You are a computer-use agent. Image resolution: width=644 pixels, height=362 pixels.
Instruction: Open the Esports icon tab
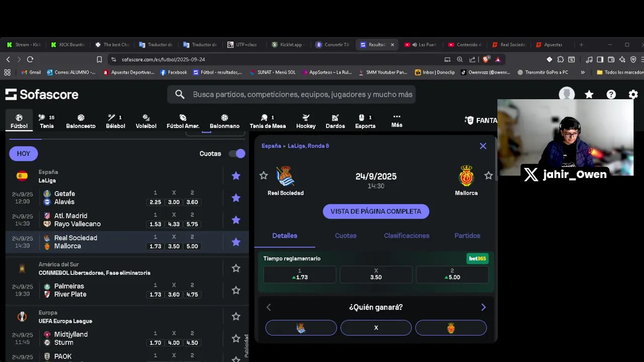click(x=365, y=121)
